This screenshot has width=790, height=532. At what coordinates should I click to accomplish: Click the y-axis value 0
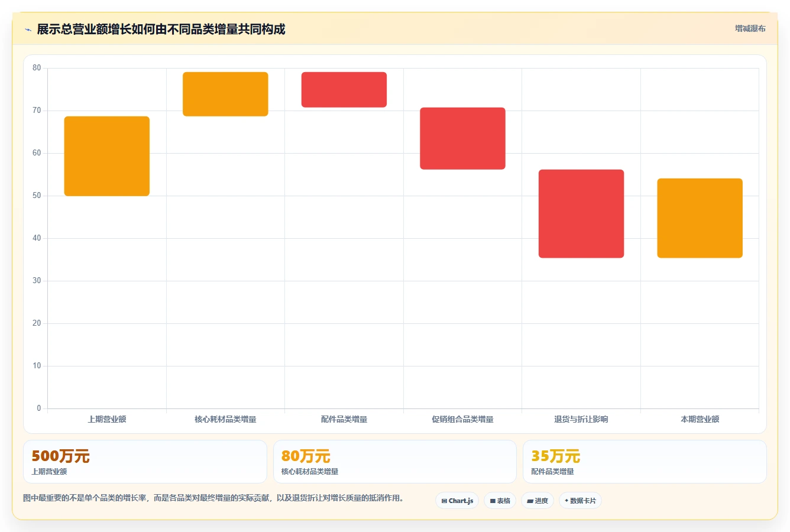[x=39, y=408]
